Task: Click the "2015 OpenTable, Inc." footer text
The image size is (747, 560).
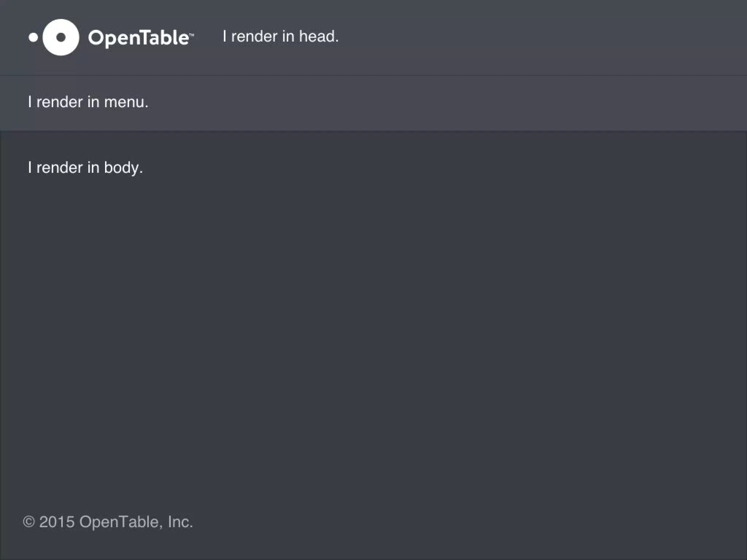Action: 116,522
